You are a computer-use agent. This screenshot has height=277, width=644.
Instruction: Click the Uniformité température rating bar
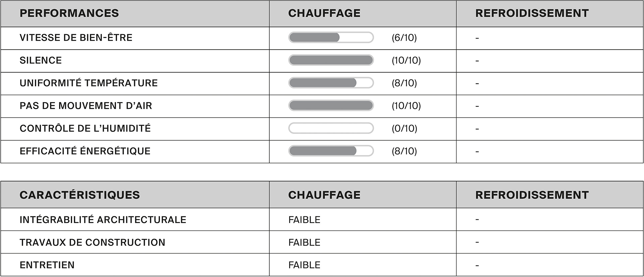331,83
